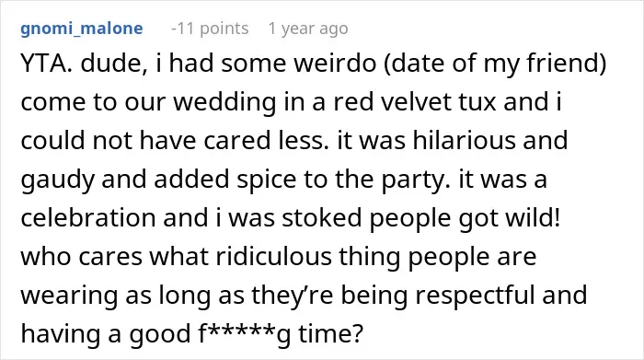
Task: Click the phrase could not have cared less
Action: 175,140
